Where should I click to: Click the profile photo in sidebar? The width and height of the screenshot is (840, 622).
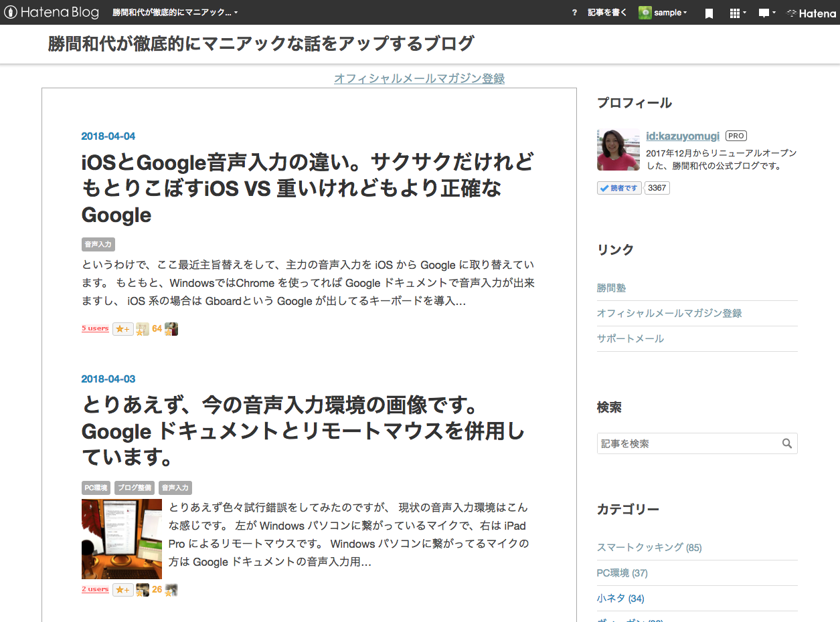tap(618, 150)
